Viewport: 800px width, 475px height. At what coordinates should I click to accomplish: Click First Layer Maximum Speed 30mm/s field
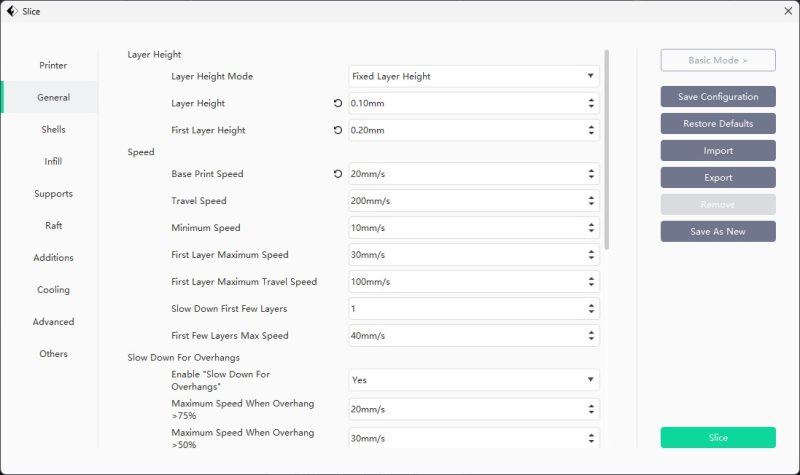(474, 255)
